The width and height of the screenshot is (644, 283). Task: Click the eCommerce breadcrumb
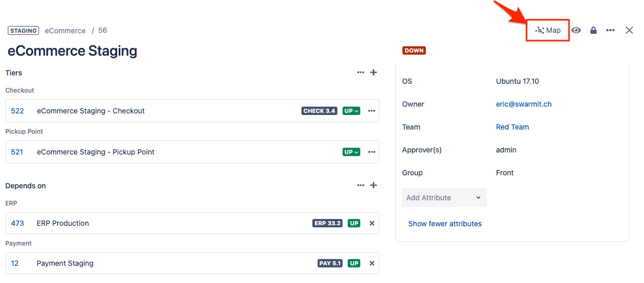65,31
